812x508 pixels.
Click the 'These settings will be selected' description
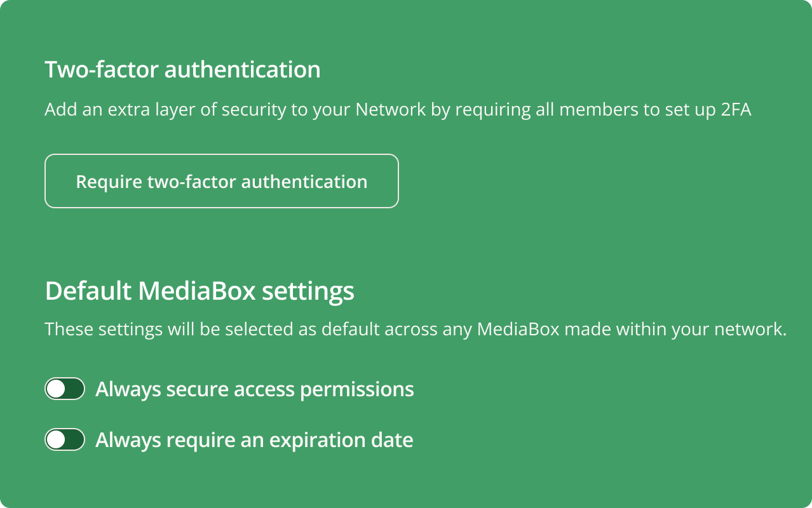tap(416, 330)
